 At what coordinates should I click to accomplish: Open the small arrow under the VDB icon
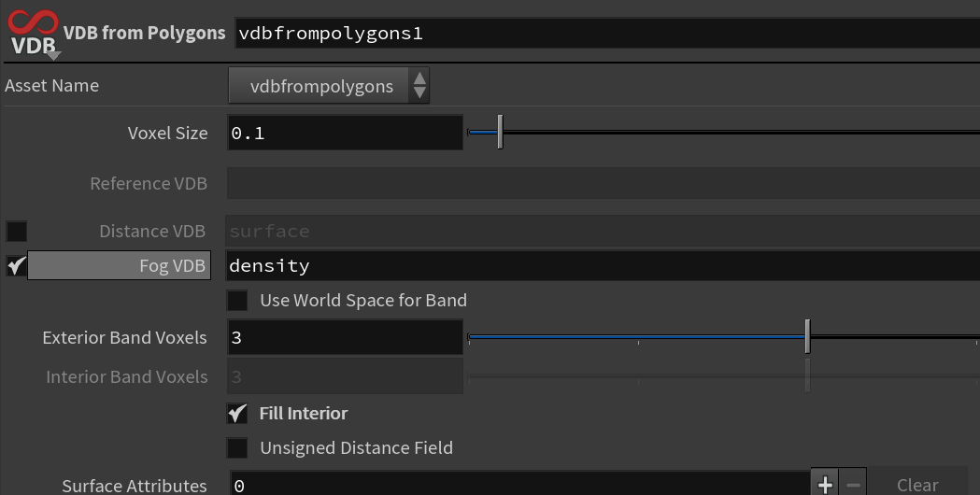54,56
